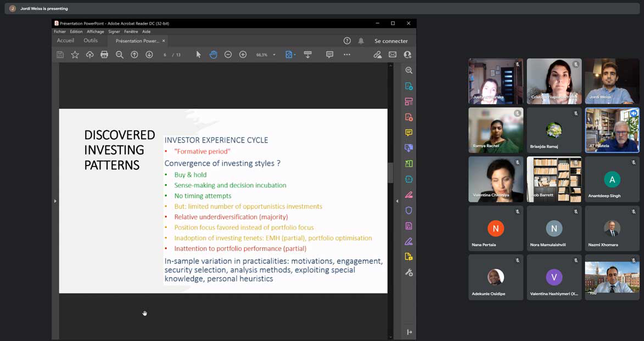Screen dimensions: 644x341
Task: Open the 66,3% zoom level dropdown
Action: 274,55
